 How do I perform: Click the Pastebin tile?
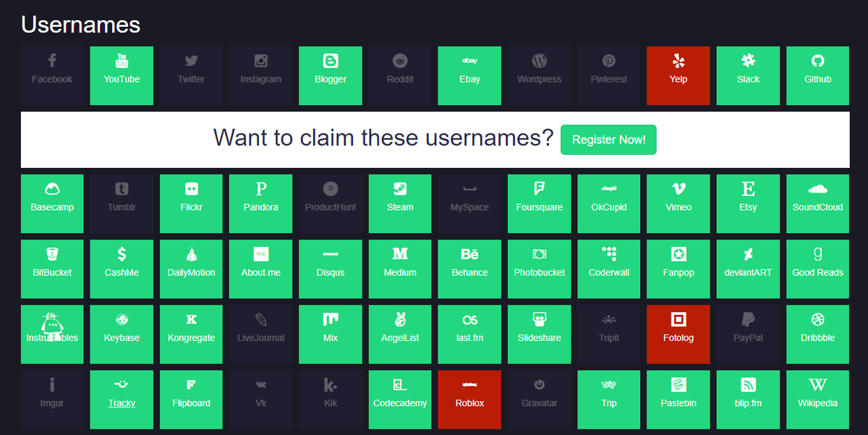click(678, 400)
